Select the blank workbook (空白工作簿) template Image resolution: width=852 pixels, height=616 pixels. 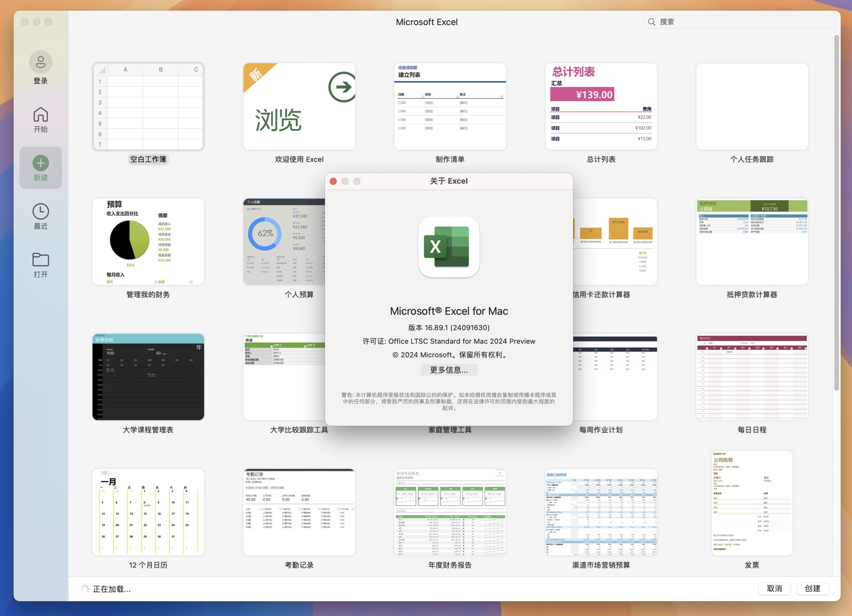click(x=148, y=107)
